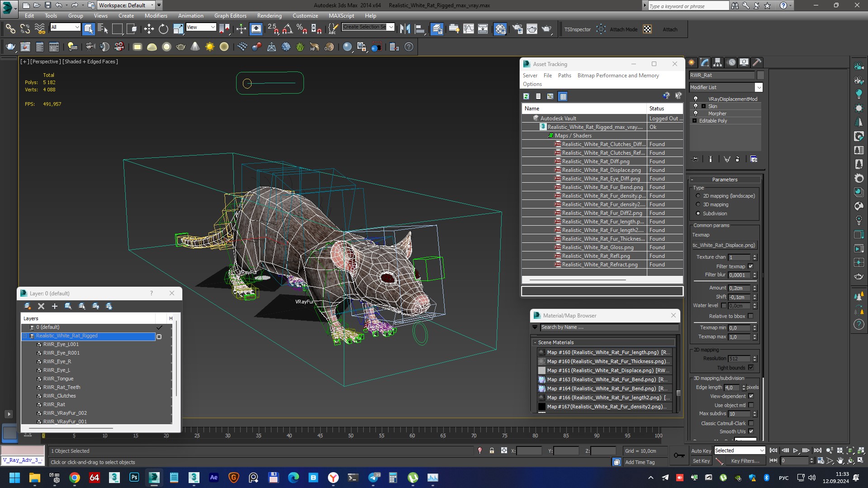Screen dimensions: 868x488
Task: Open the Graph Editors menu
Action: pos(230,16)
